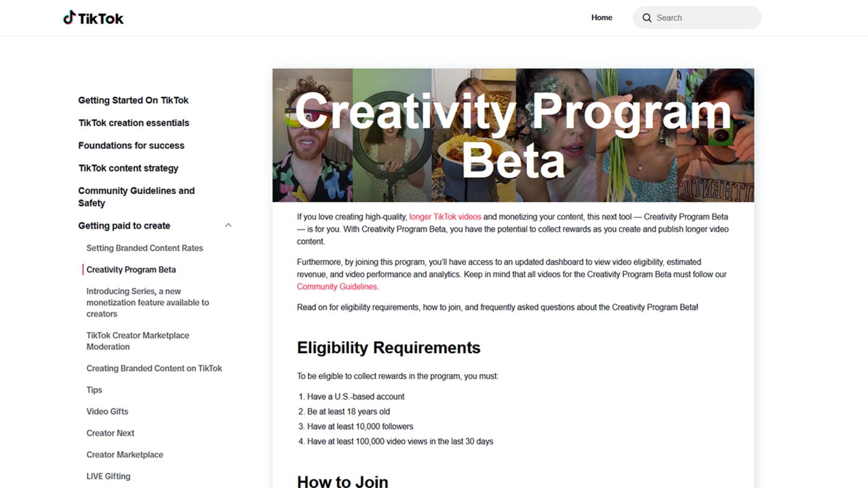
Task: Click the search magnifier icon
Action: 647,18
